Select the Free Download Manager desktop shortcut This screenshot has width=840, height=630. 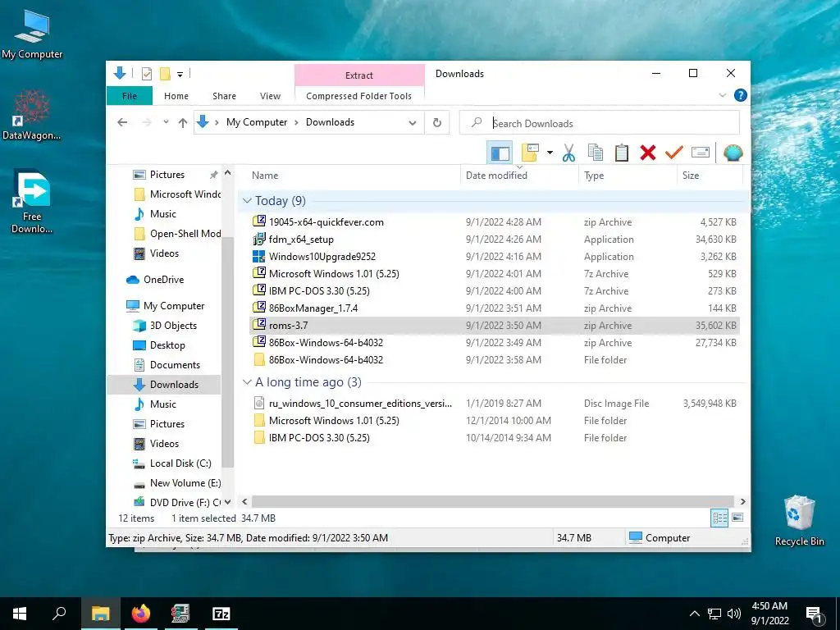coord(32,203)
